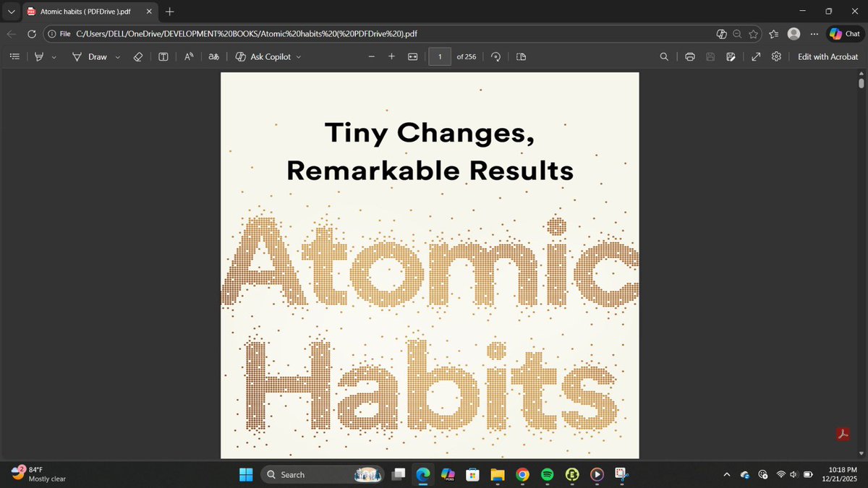Print the PDF document
Viewport: 868px width, 488px height.
(690, 56)
